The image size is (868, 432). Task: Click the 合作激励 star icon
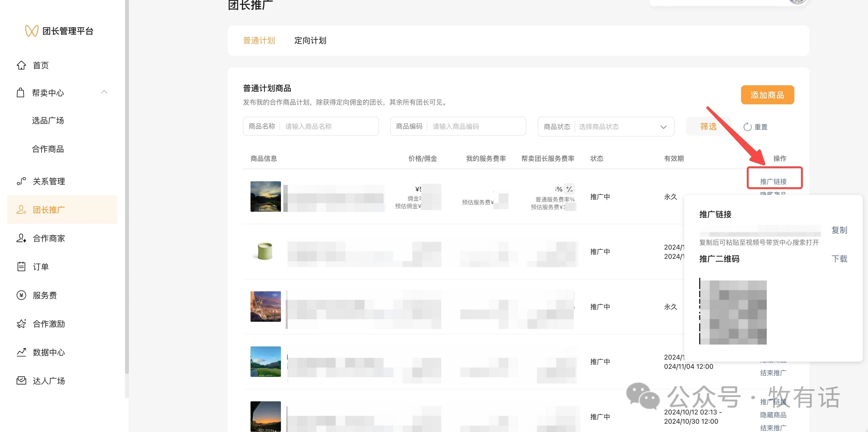pyautogui.click(x=21, y=323)
